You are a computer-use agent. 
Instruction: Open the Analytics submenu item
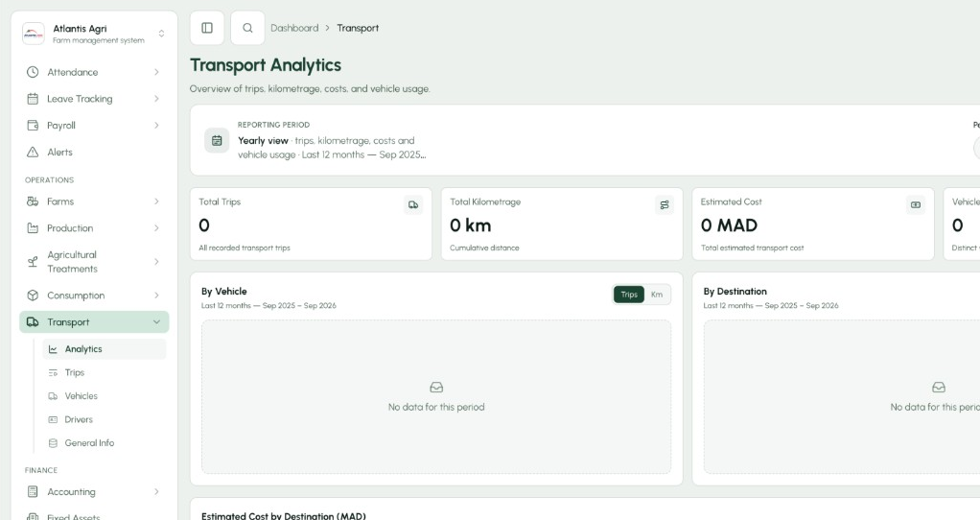click(105, 349)
